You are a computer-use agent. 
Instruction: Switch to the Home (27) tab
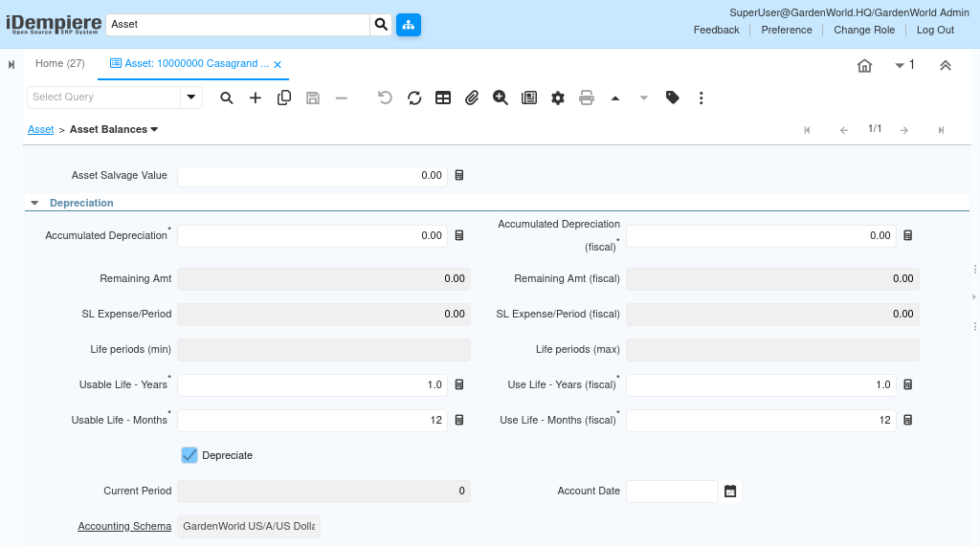[59, 64]
